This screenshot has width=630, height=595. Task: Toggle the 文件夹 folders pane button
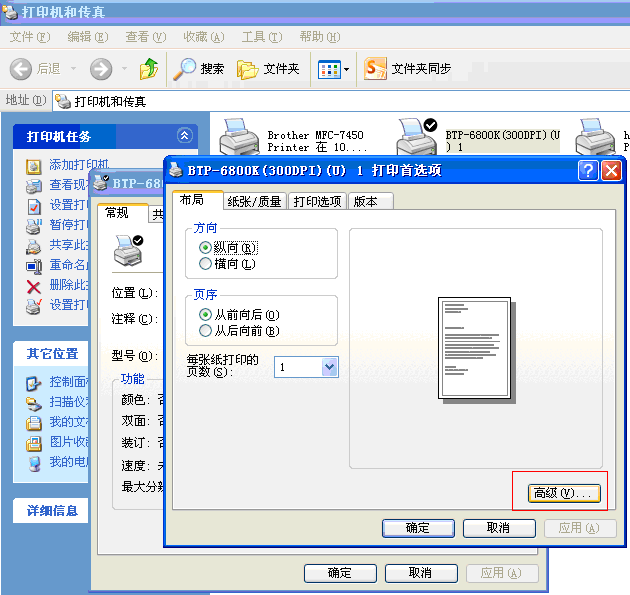click(268, 69)
